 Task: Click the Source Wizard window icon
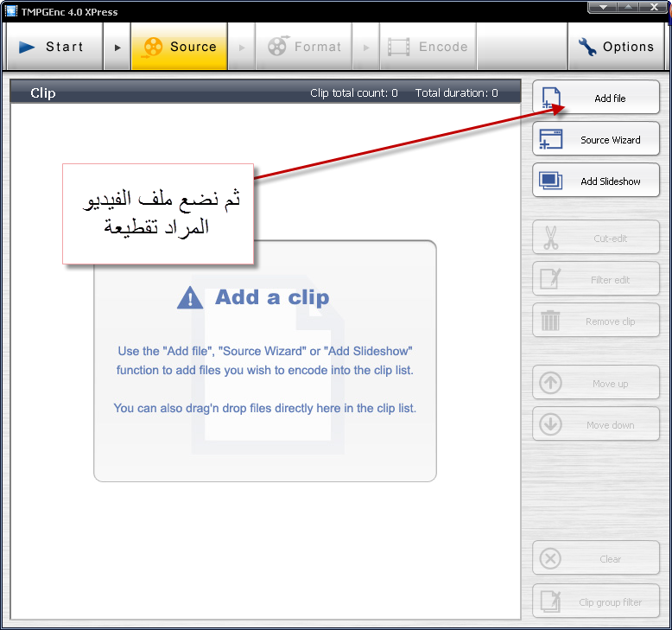(551, 139)
